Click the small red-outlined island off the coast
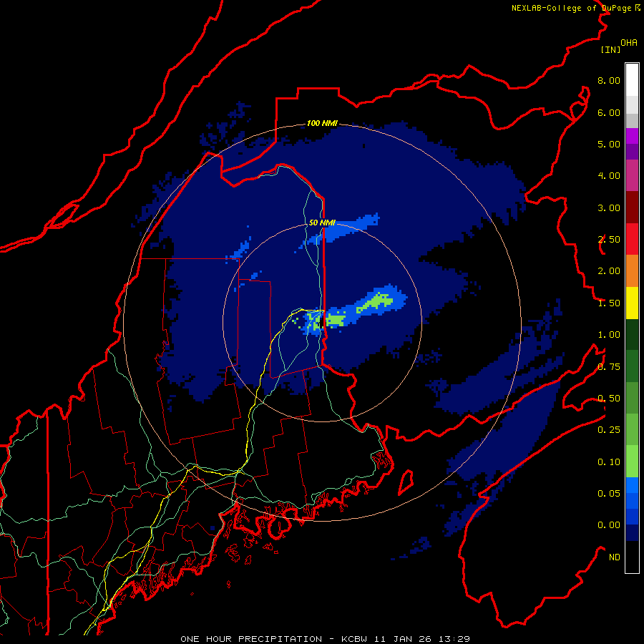 406,482
